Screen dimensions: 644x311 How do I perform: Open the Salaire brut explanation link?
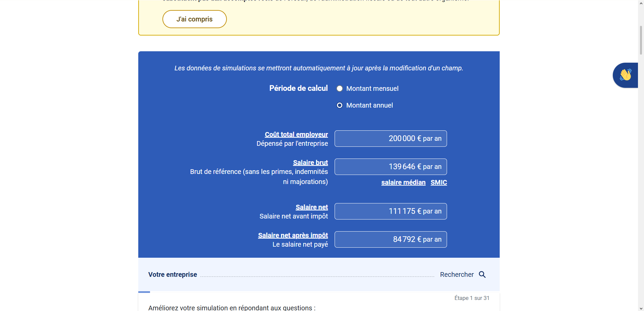pyautogui.click(x=310, y=163)
